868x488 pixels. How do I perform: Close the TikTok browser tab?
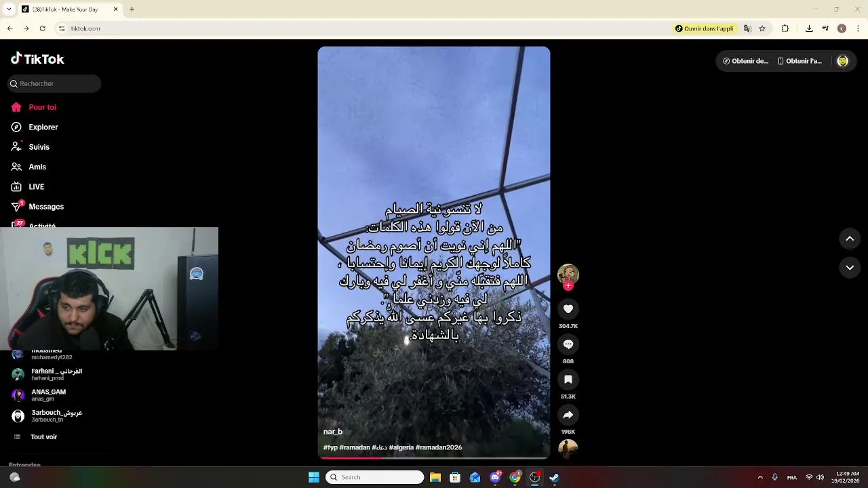tap(115, 9)
